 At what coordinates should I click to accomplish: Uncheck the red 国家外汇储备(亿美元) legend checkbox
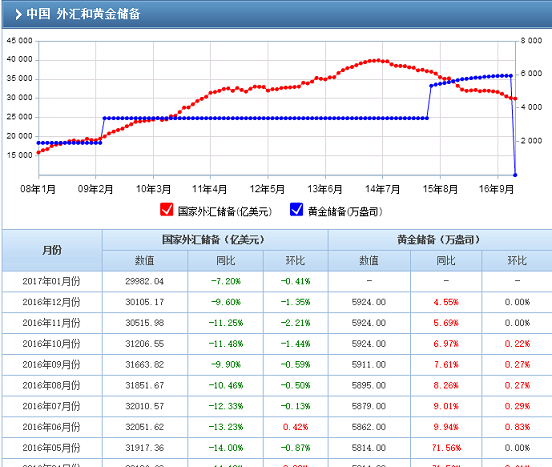tap(166, 209)
